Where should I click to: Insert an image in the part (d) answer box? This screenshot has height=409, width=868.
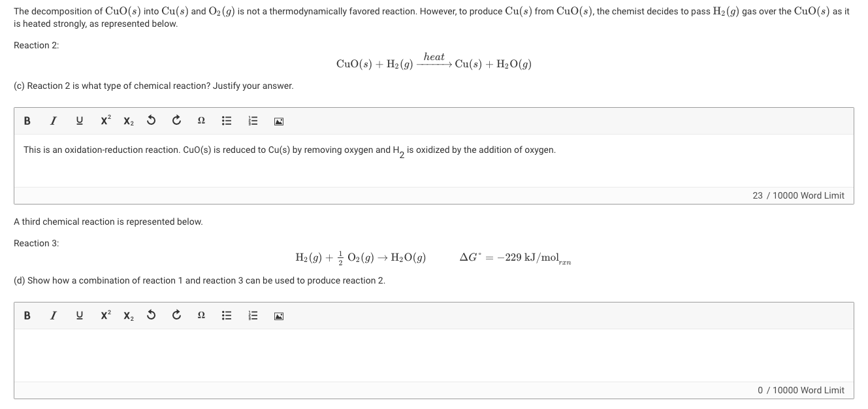click(279, 315)
